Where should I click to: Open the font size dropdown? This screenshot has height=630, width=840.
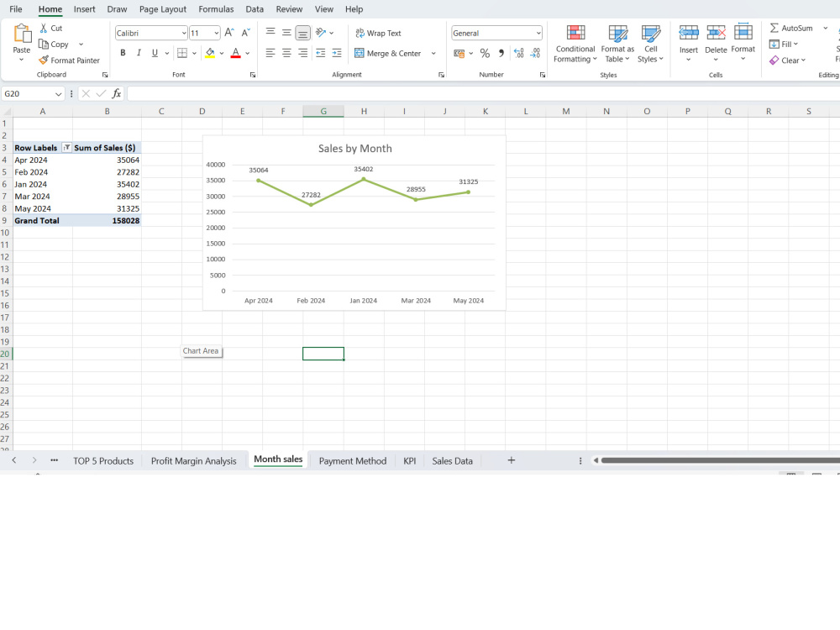click(217, 34)
